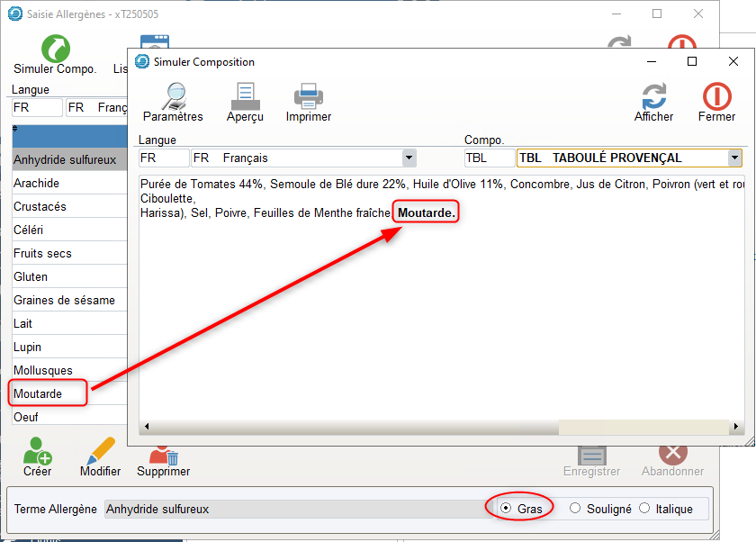Open the TABOULÉ PROVENÇAL compo dropdown
The width and height of the screenshot is (756, 542).
(x=734, y=158)
